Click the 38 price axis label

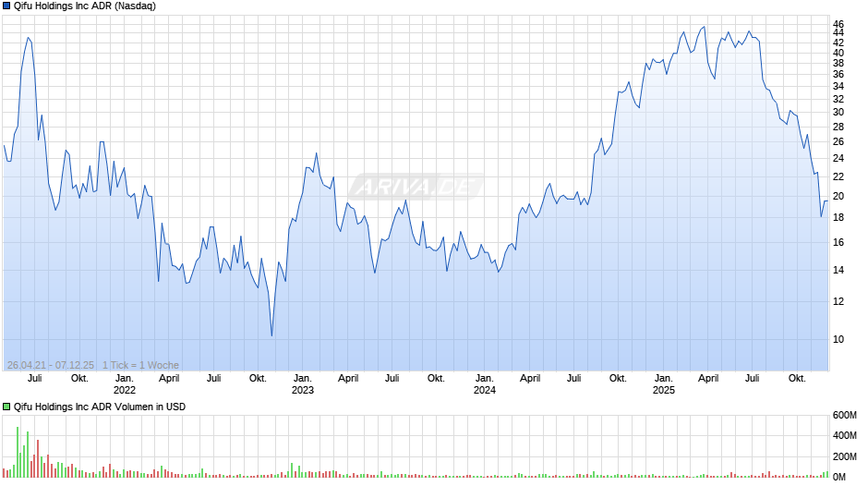(x=838, y=63)
